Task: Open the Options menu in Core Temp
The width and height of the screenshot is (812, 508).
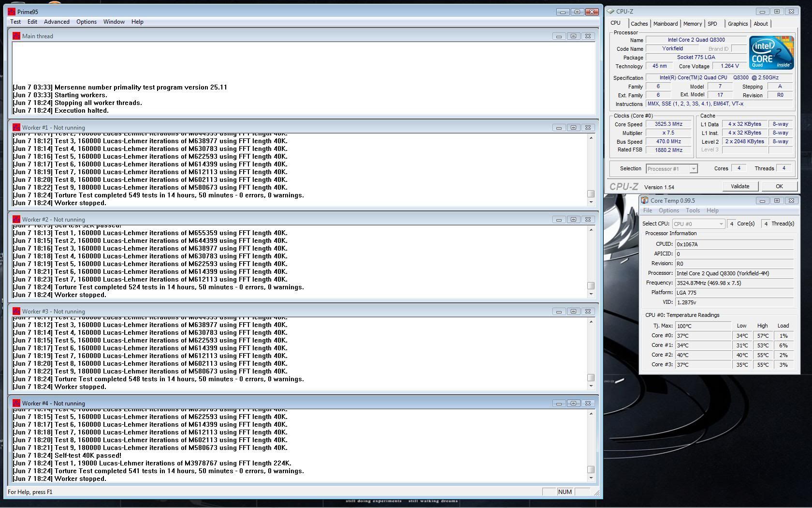Action: point(669,210)
